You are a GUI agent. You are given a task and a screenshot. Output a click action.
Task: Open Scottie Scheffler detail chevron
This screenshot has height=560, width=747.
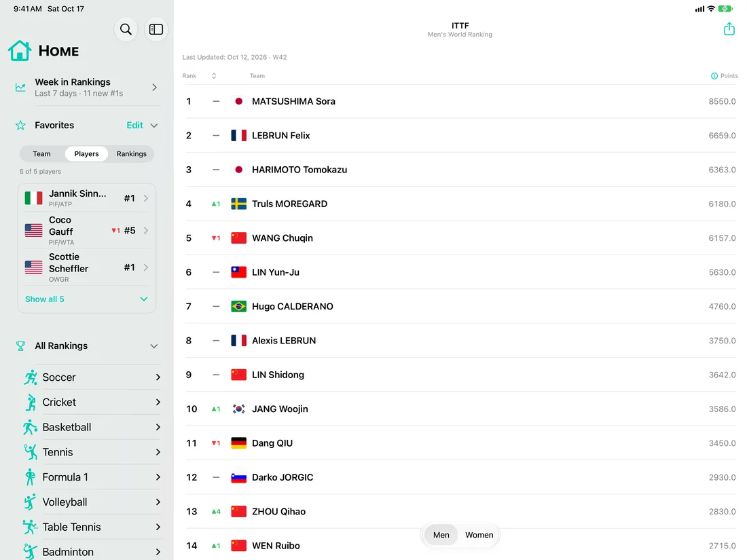coord(146,267)
